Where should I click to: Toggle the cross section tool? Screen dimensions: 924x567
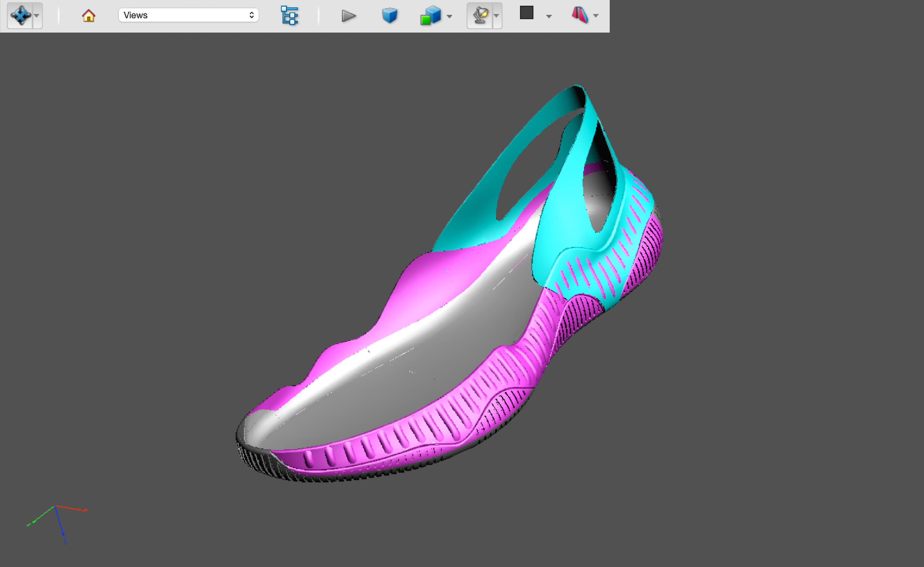tap(579, 15)
